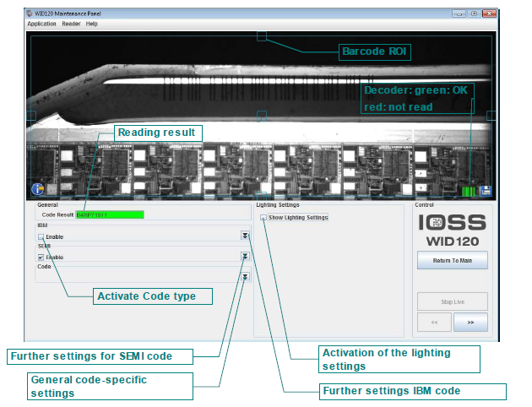The width and height of the screenshot is (532, 407).
Task: Select the right edge ROI handle
Action: tap(491, 116)
